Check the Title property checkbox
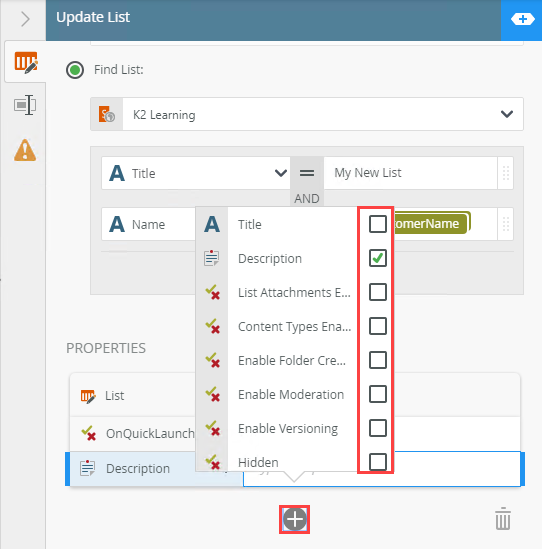The width and height of the screenshot is (542, 549). coord(377,224)
